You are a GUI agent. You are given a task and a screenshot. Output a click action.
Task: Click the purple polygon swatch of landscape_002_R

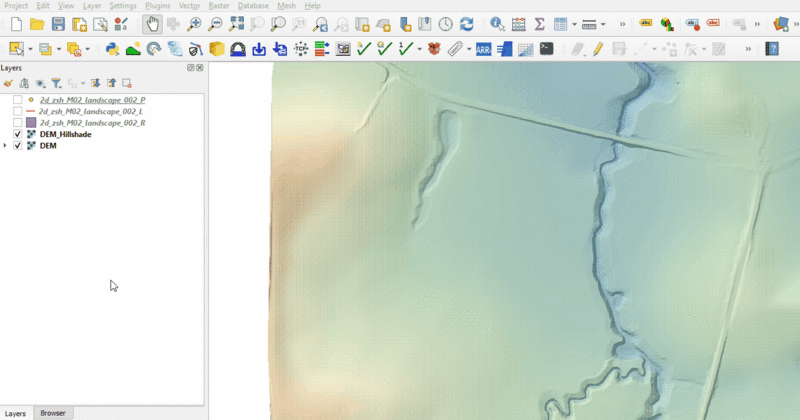coord(31,123)
